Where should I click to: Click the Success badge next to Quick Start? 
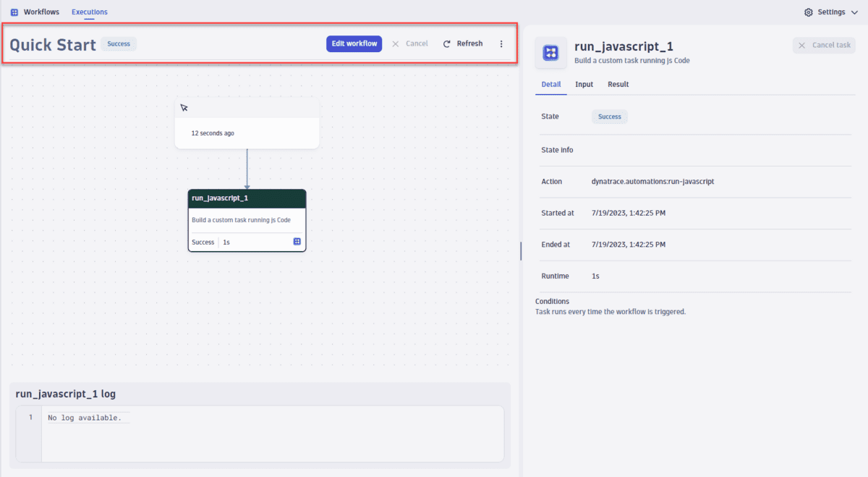click(118, 43)
